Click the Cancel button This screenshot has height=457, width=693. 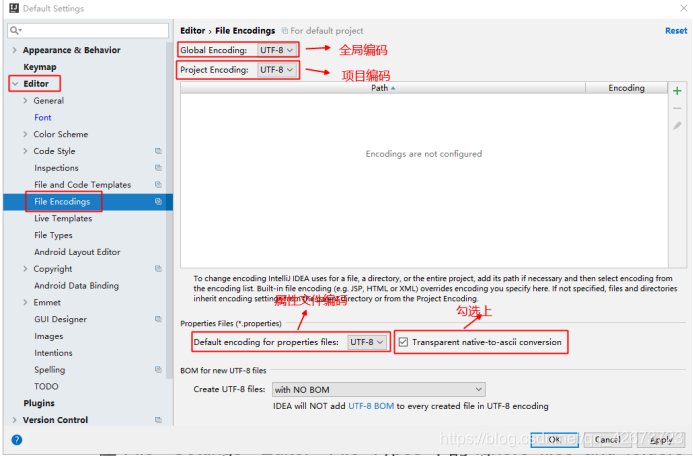[x=607, y=439]
